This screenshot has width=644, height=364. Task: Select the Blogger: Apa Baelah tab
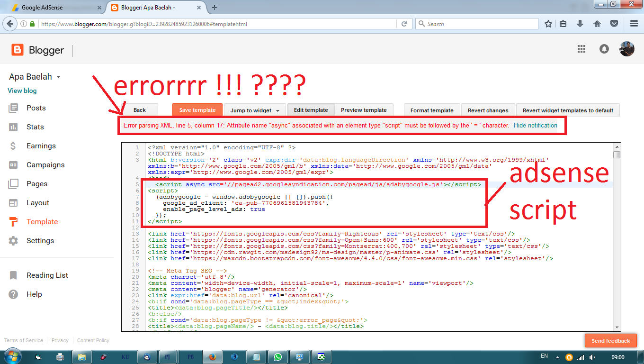tap(156, 8)
